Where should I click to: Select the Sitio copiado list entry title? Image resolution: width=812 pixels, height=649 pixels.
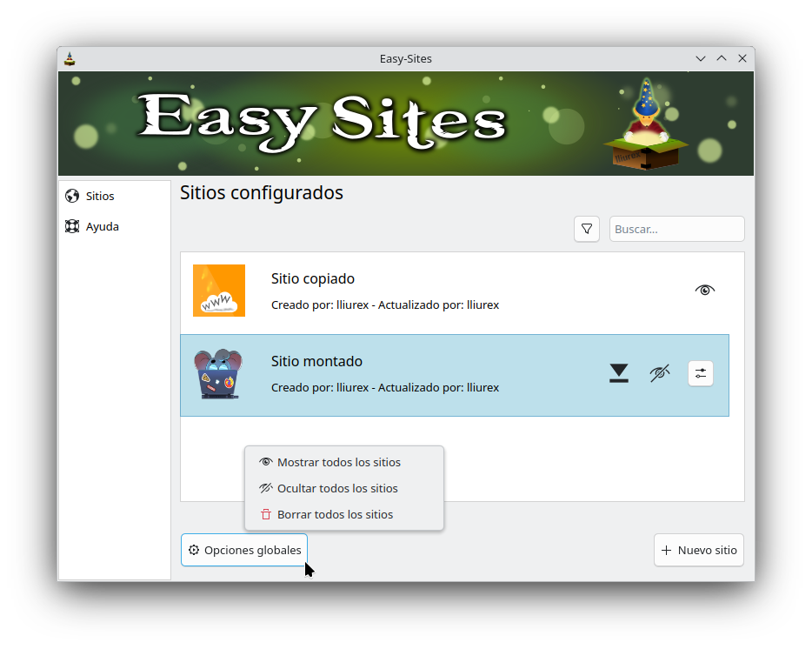[313, 279]
